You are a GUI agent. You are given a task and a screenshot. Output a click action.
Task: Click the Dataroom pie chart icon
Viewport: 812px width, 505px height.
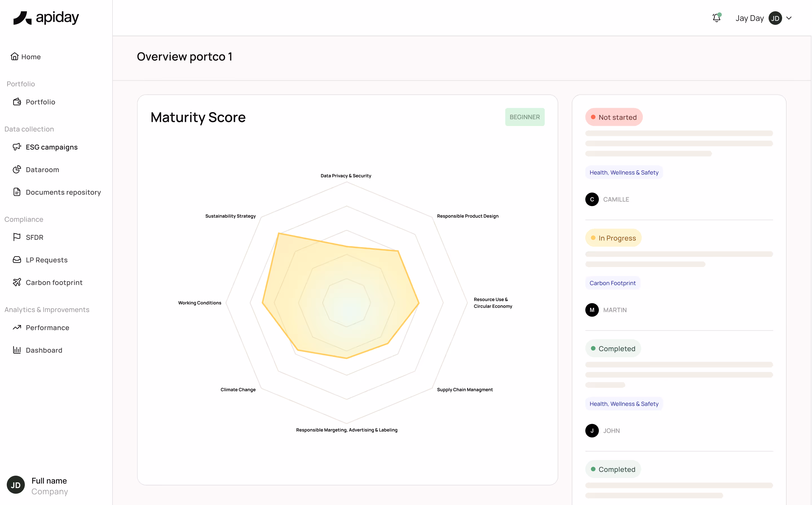(17, 170)
